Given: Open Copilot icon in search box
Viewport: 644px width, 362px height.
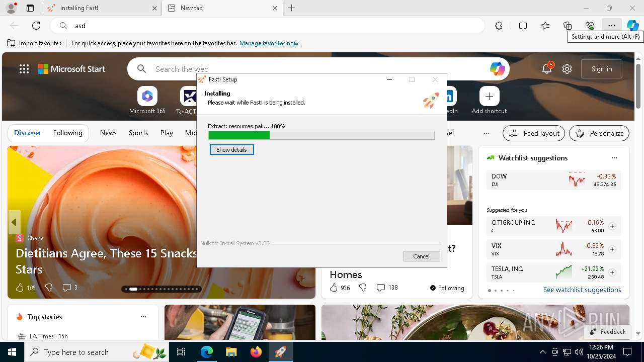Looking at the screenshot, I should 497,69.
